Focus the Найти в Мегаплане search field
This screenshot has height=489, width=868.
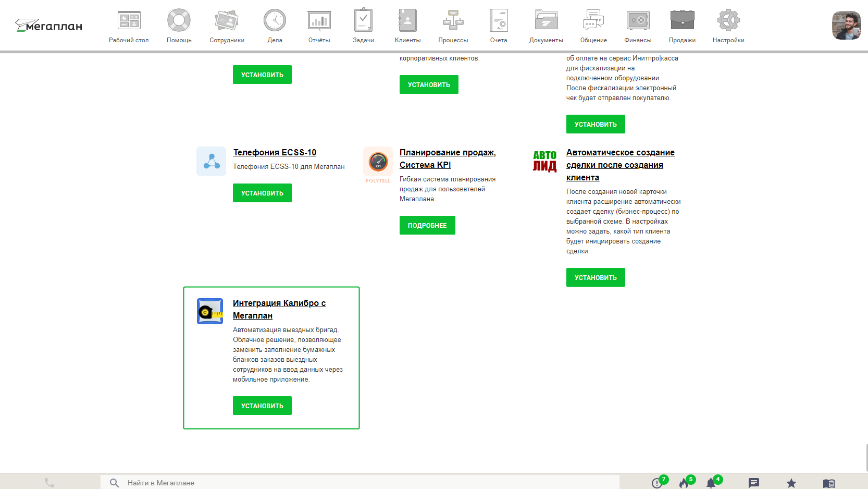[x=359, y=483]
